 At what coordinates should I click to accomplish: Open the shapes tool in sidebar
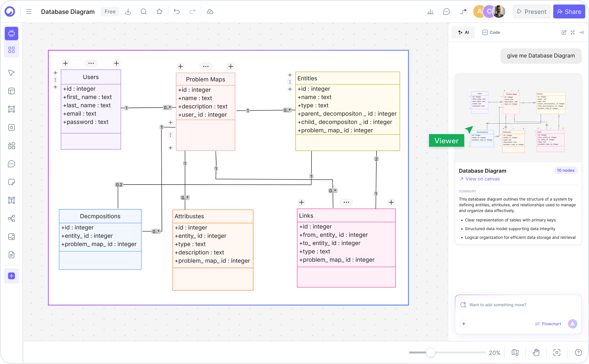tap(11, 145)
